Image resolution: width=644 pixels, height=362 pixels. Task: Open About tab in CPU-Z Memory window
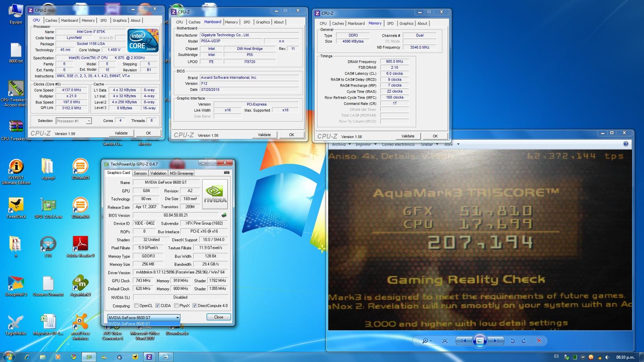(x=422, y=23)
